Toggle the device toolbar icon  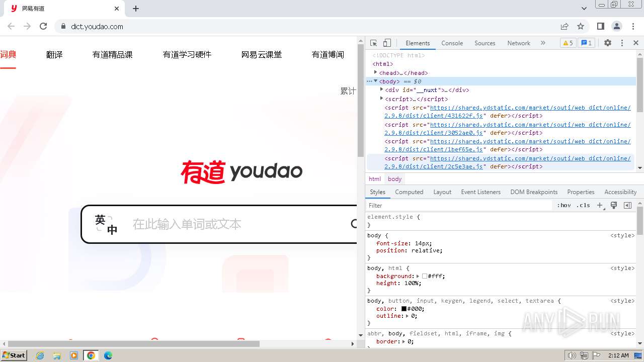(387, 43)
